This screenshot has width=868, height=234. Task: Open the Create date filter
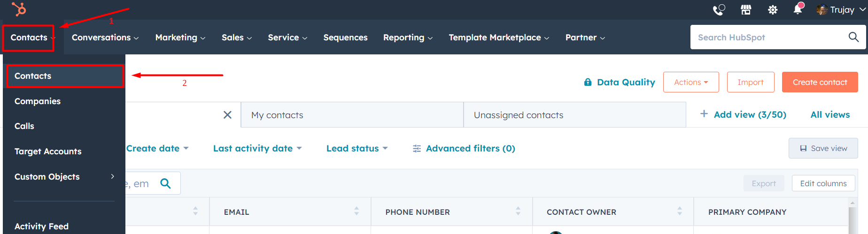click(x=157, y=149)
